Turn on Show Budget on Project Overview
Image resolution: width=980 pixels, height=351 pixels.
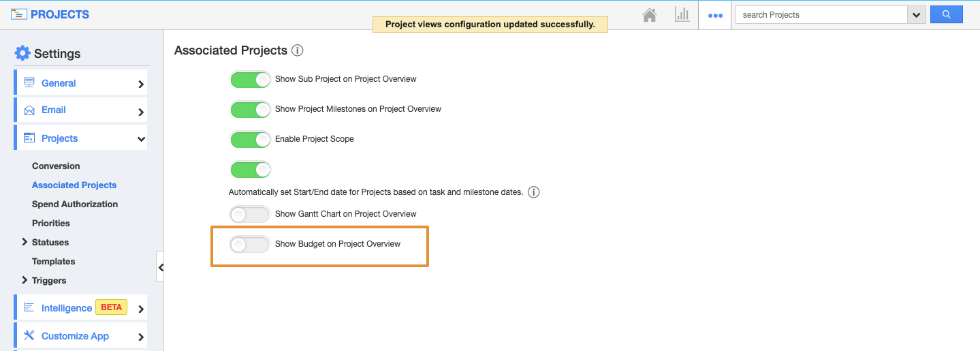click(250, 245)
